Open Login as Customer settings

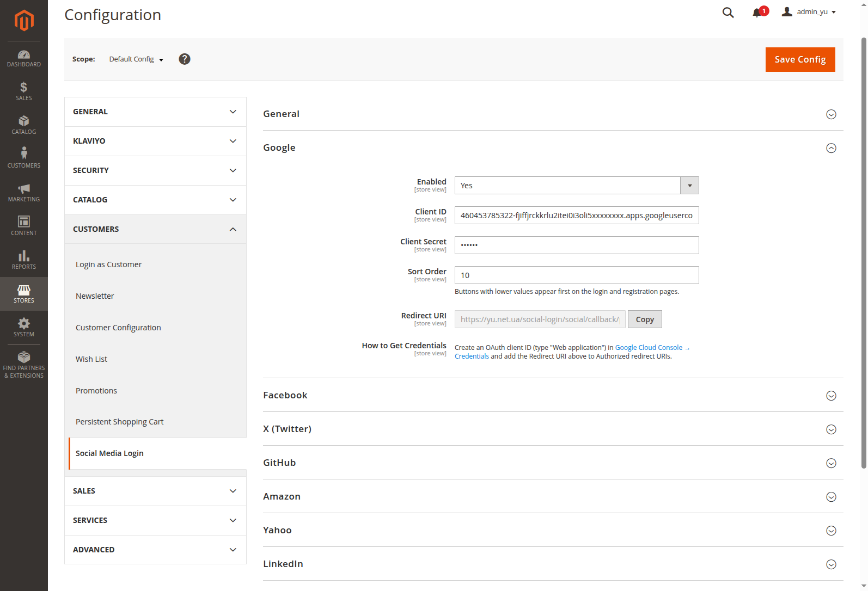coord(108,264)
